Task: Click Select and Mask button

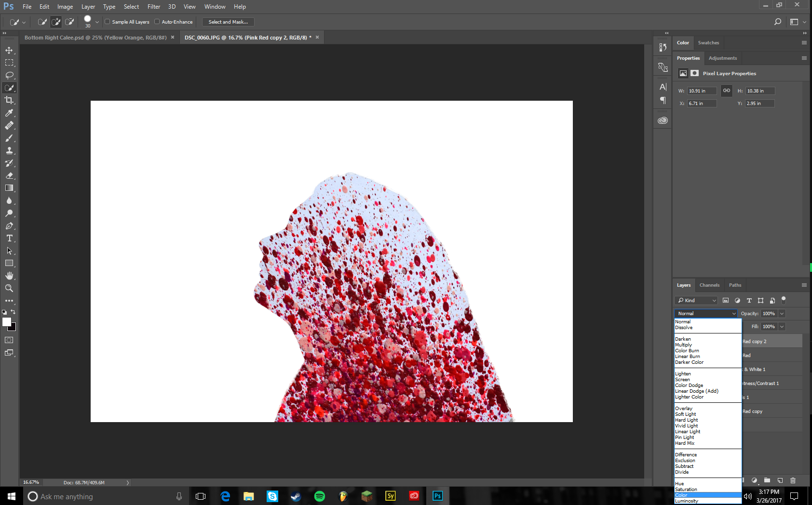Action: [228, 22]
